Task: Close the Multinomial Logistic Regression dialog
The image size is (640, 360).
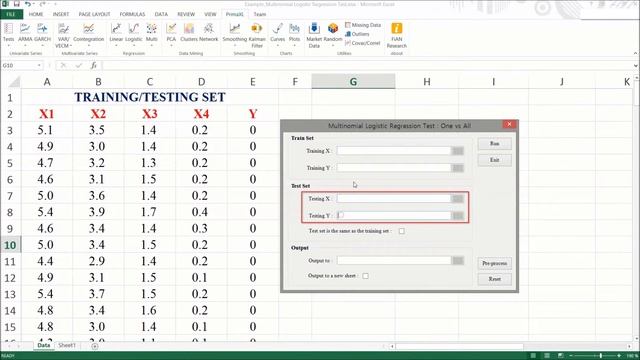Action: pos(509,124)
